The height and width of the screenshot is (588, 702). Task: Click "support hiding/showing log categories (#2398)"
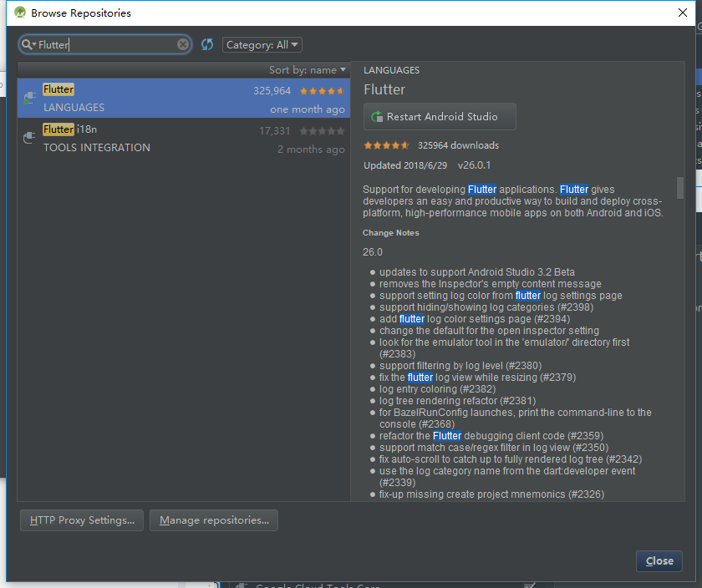[486, 307]
